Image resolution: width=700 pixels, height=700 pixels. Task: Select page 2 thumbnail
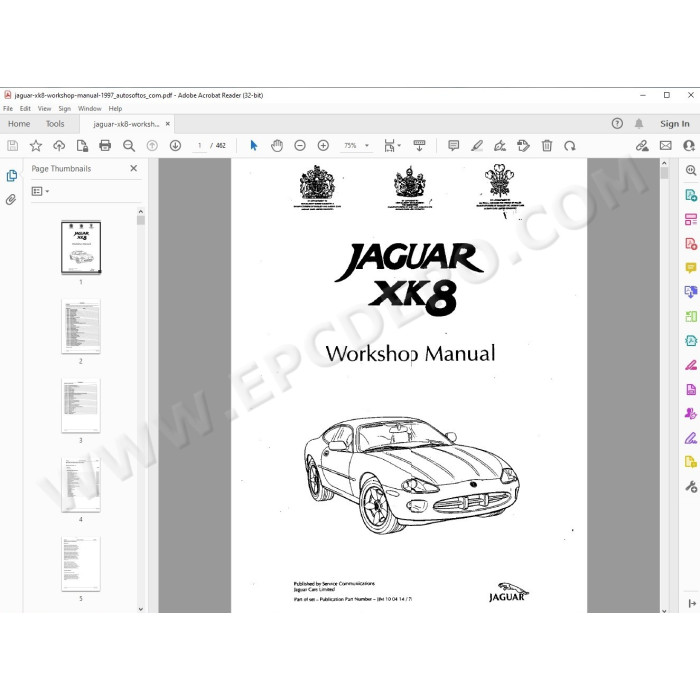(x=81, y=326)
